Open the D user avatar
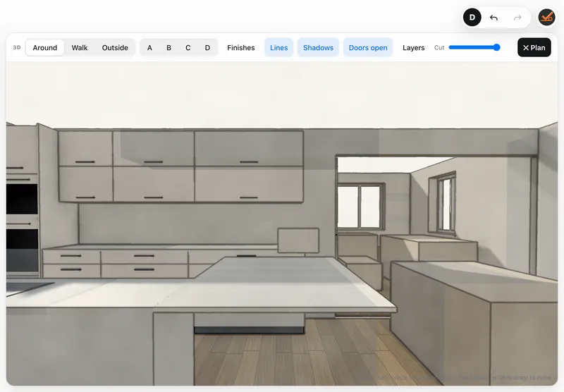The width and height of the screenshot is (564, 392). (472, 17)
